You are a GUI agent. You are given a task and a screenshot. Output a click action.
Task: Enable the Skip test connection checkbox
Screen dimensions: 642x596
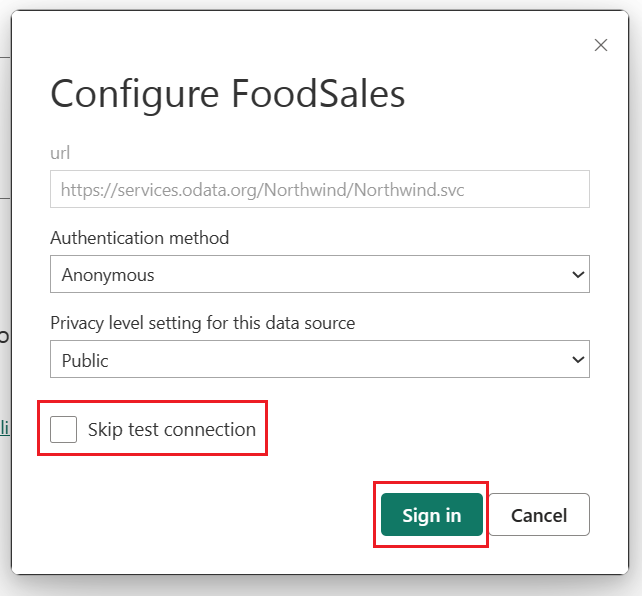tap(63, 429)
